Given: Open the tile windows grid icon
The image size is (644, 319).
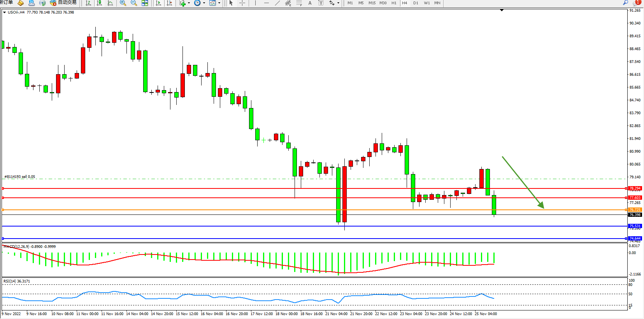Looking at the screenshot, I should click(145, 3).
